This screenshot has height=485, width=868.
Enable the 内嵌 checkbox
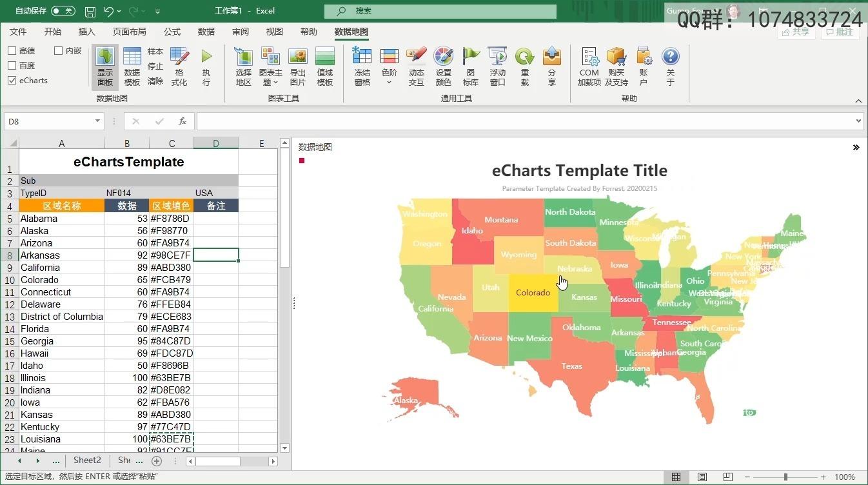58,50
